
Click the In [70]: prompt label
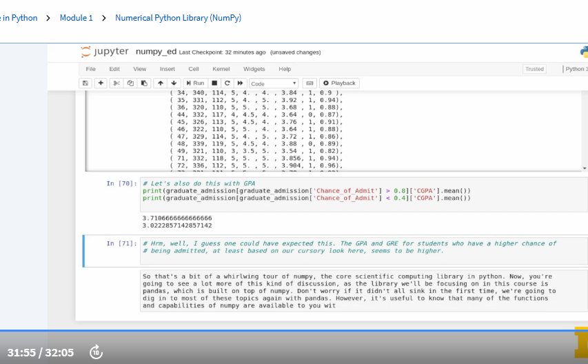click(x=121, y=183)
